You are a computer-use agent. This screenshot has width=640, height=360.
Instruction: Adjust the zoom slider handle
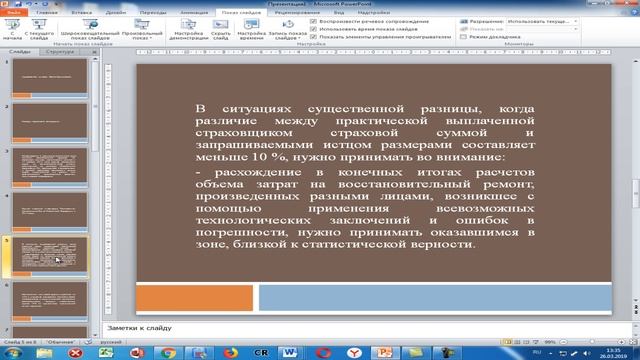click(x=592, y=342)
